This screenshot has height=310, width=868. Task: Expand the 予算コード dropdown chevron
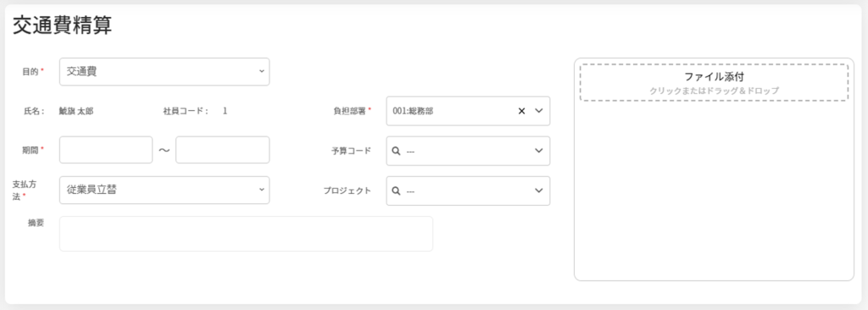click(539, 151)
